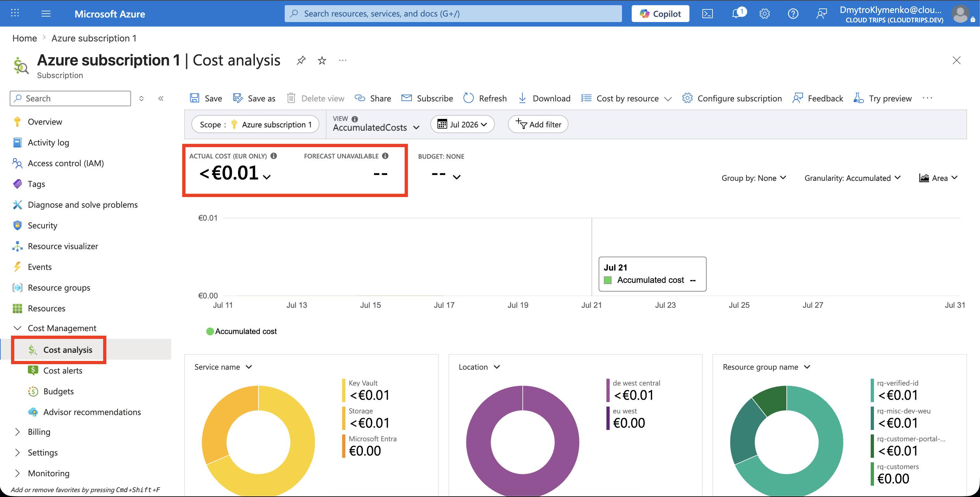
Task: Click the sidebar Search field
Action: pyautogui.click(x=70, y=98)
